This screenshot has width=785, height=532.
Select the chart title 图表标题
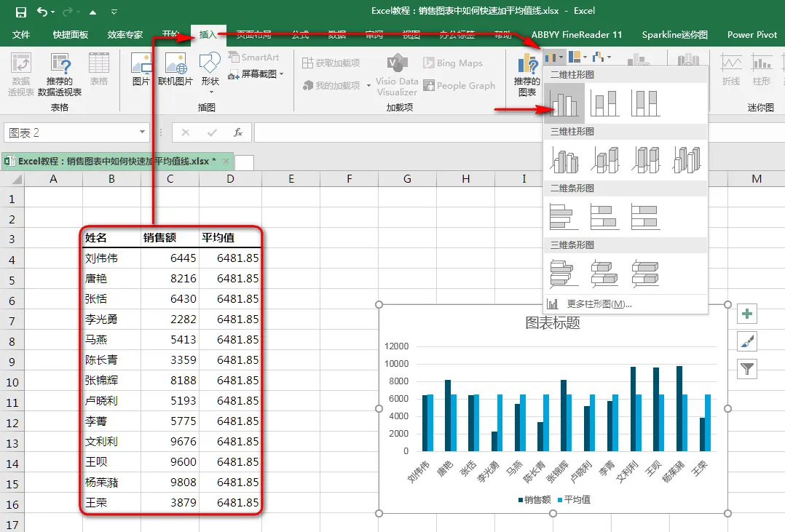(x=553, y=323)
